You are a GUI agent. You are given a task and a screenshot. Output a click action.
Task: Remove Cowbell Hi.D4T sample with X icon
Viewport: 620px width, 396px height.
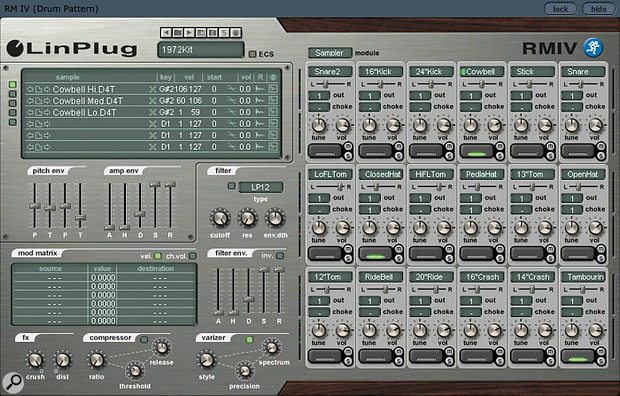click(x=152, y=89)
